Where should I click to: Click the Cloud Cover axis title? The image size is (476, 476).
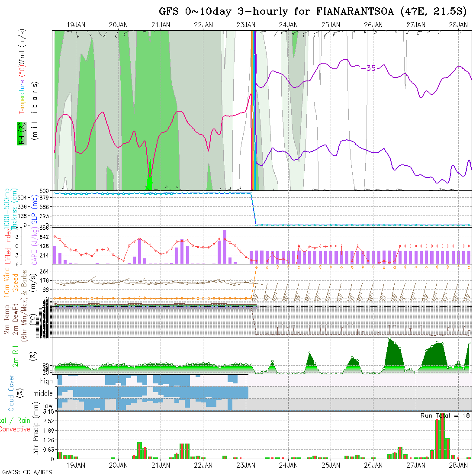click(x=11, y=393)
